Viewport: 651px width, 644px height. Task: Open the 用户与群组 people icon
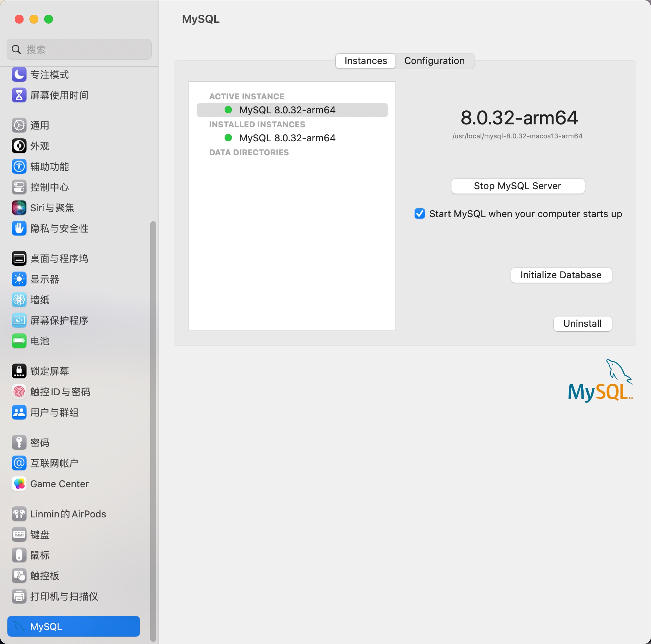19,413
